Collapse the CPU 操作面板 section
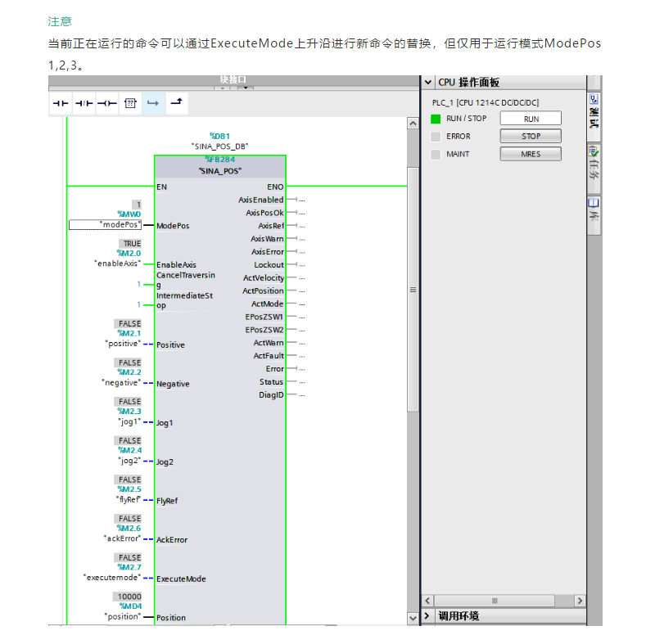Screen dimensions: 646x644 click(x=427, y=83)
